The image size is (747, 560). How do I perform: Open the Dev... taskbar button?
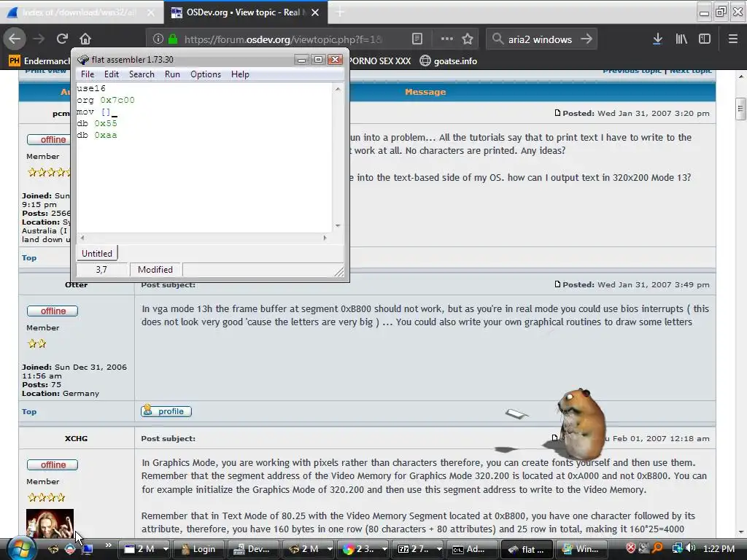coord(253,549)
